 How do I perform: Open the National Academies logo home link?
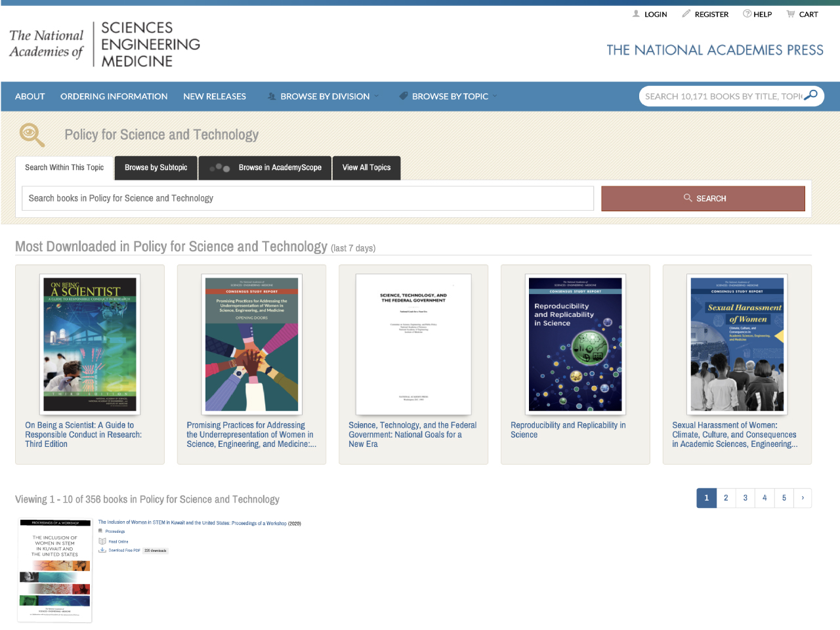pos(105,44)
